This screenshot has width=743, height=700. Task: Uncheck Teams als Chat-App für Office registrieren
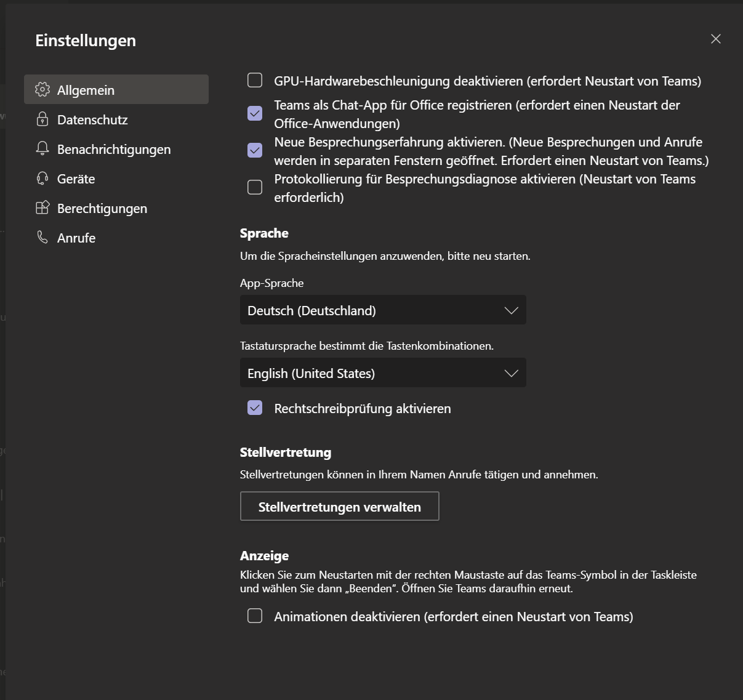[x=255, y=113]
